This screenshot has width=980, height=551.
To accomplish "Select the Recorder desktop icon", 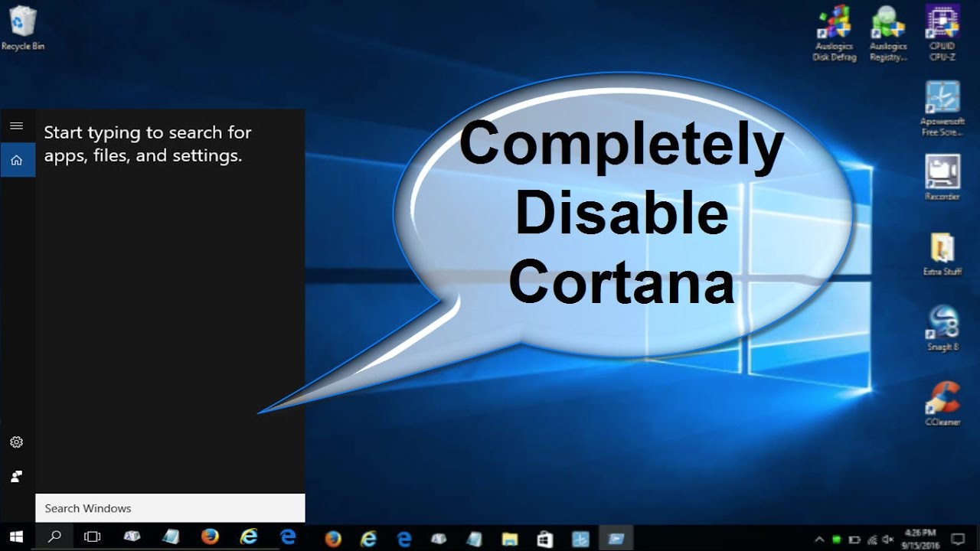I will coord(942,177).
